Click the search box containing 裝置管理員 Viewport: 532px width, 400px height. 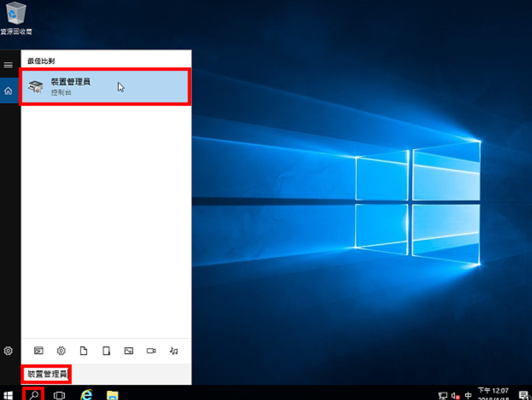[x=106, y=374]
